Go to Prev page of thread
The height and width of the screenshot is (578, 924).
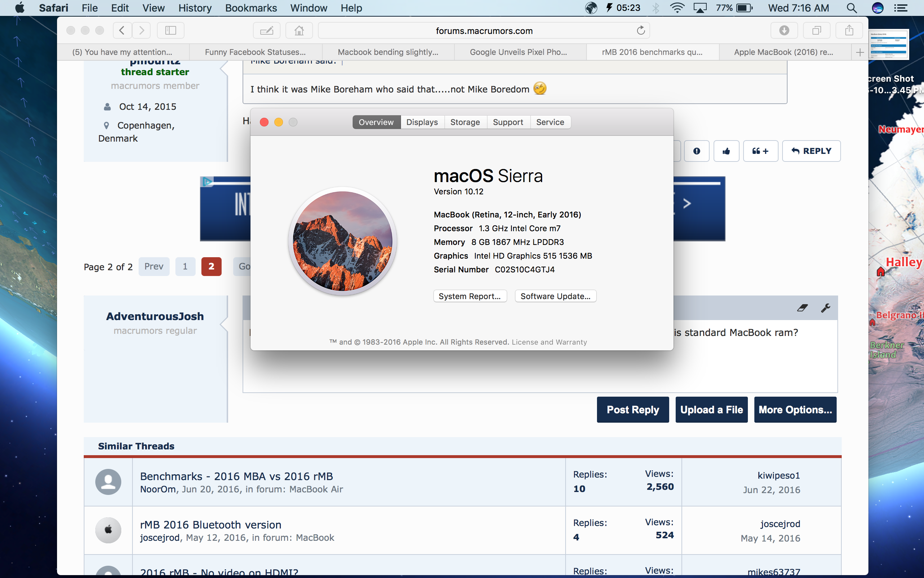point(154,267)
